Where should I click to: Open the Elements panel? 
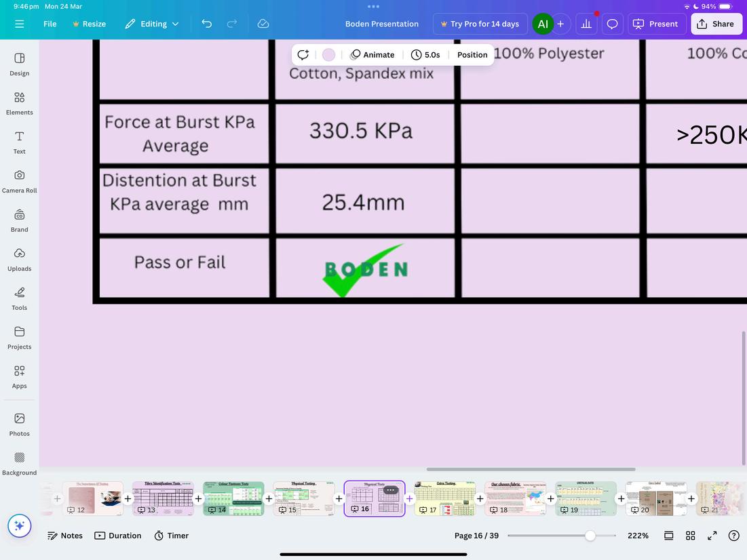coord(20,103)
